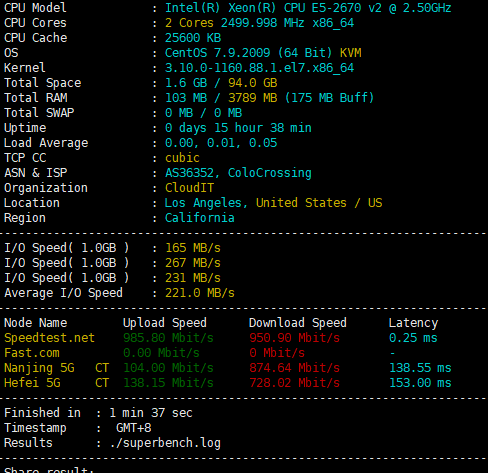Click the Nanjing latency 138.55 ms
This screenshot has height=473, width=488.
(x=420, y=368)
